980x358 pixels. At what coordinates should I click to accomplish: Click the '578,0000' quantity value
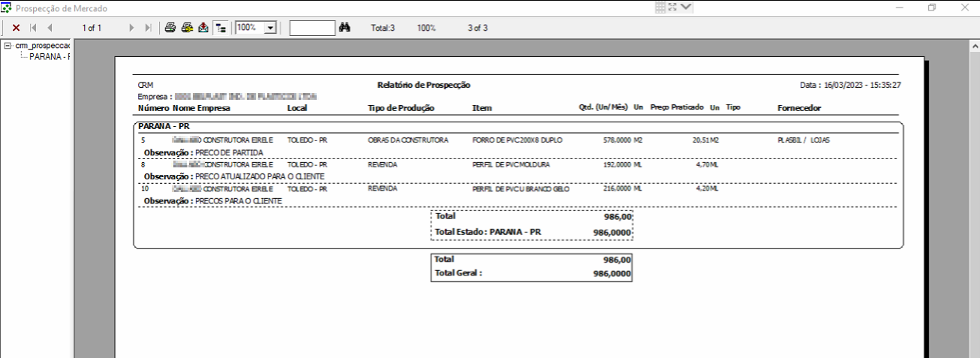(617, 140)
